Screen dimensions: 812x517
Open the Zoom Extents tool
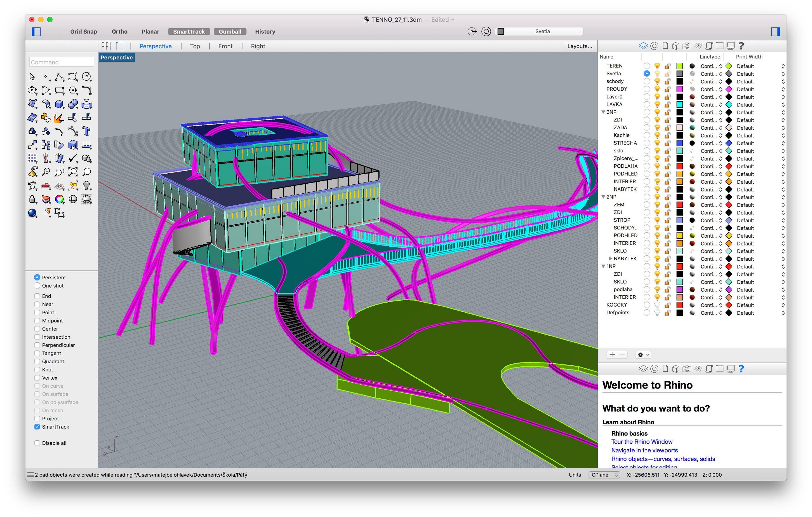(x=73, y=172)
